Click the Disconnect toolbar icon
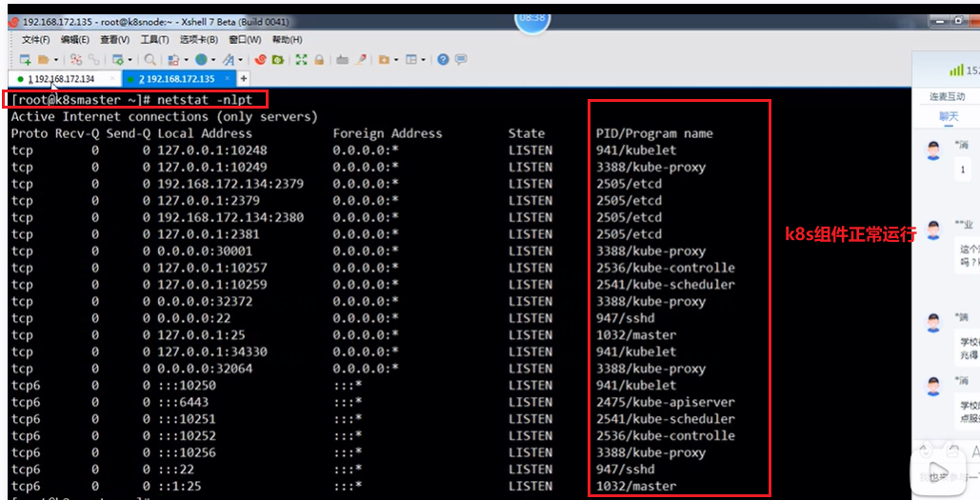The image size is (980, 500). click(75, 59)
